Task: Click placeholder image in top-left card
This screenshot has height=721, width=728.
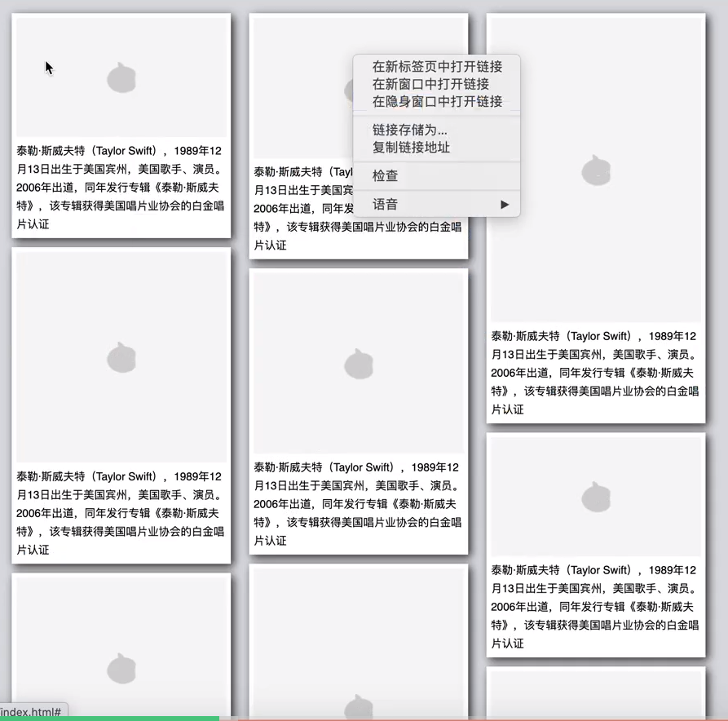Action: click(121, 77)
